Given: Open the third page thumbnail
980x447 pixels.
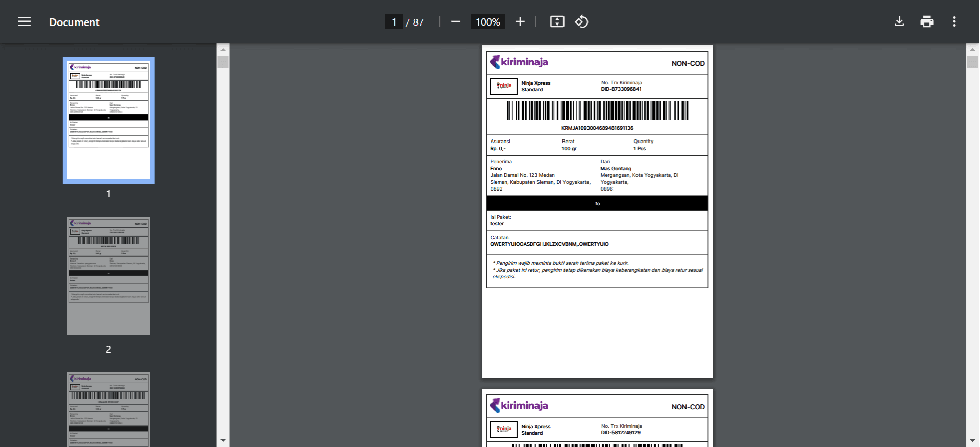Looking at the screenshot, I should [108, 410].
